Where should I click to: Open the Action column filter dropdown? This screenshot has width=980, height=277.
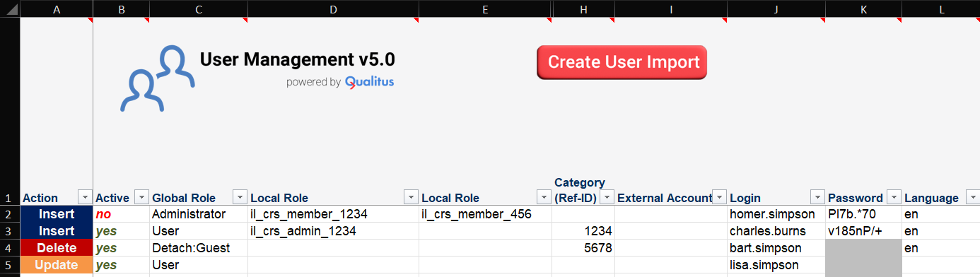(x=84, y=198)
